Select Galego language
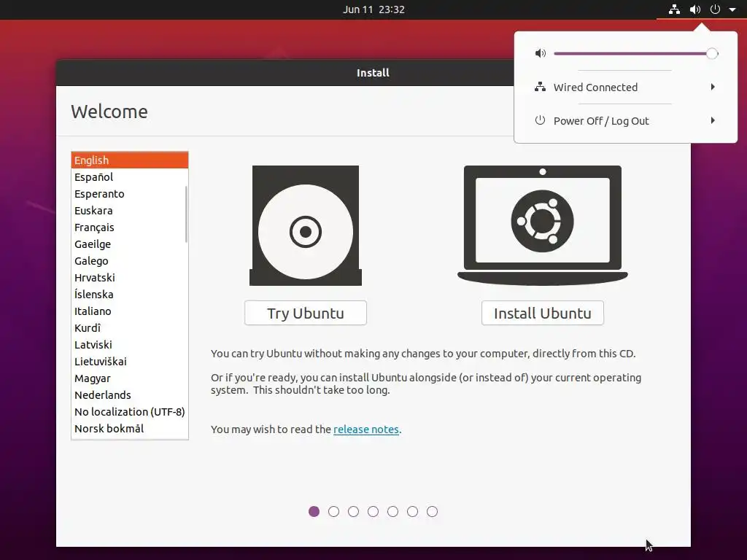Viewport: 747px width, 560px height. pos(128,261)
